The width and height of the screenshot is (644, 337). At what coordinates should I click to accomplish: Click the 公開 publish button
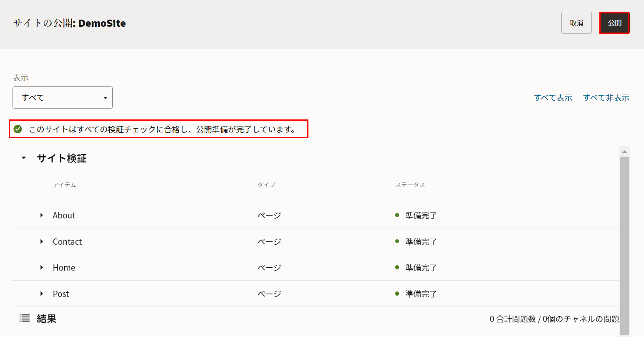pyautogui.click(x=614, y=23)
